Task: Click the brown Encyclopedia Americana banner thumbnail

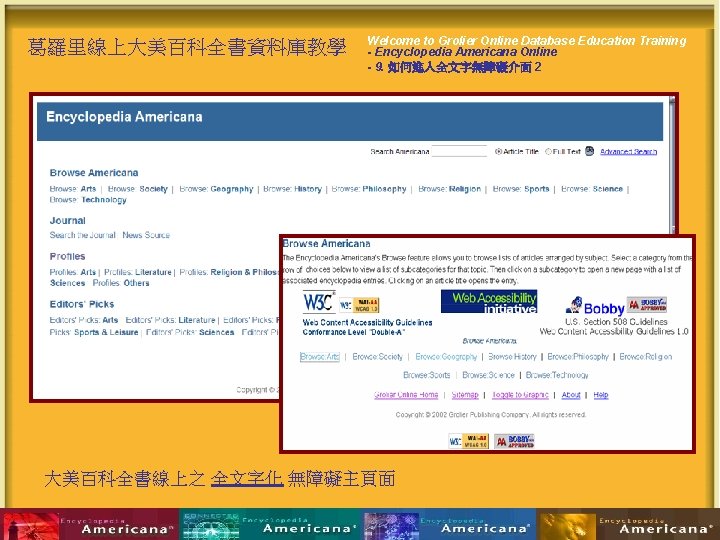Action: (x=628, y=524)
